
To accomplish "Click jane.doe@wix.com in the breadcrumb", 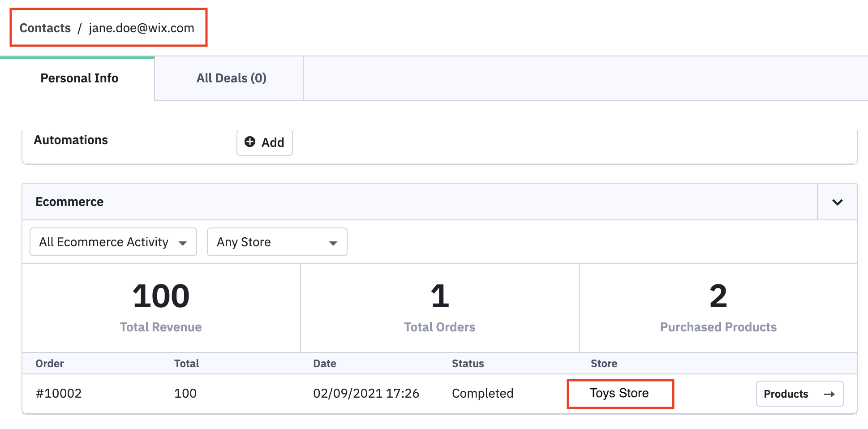I will (x=142, y=28).
